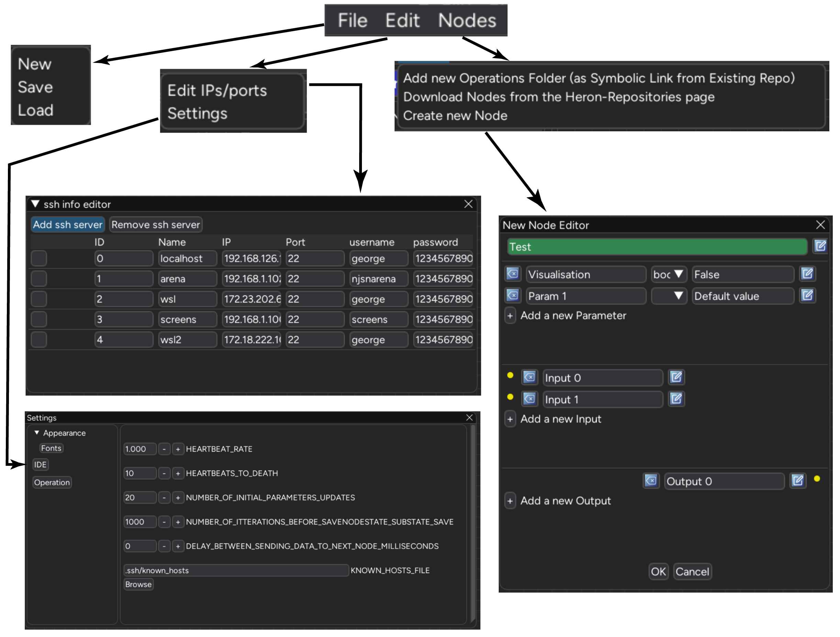840x637 pixels.
Task: Increase HEARTBEATS_TO_DEATH with plus button
Action: tap(178, 474)
